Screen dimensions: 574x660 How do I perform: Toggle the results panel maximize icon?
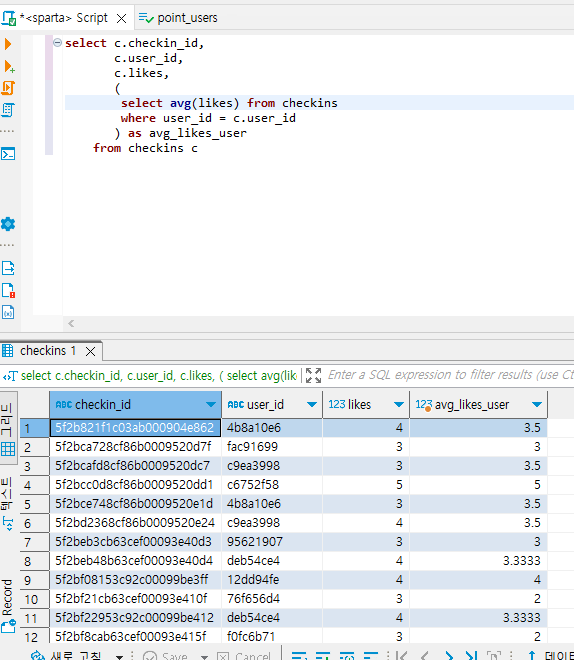[313, 375]
